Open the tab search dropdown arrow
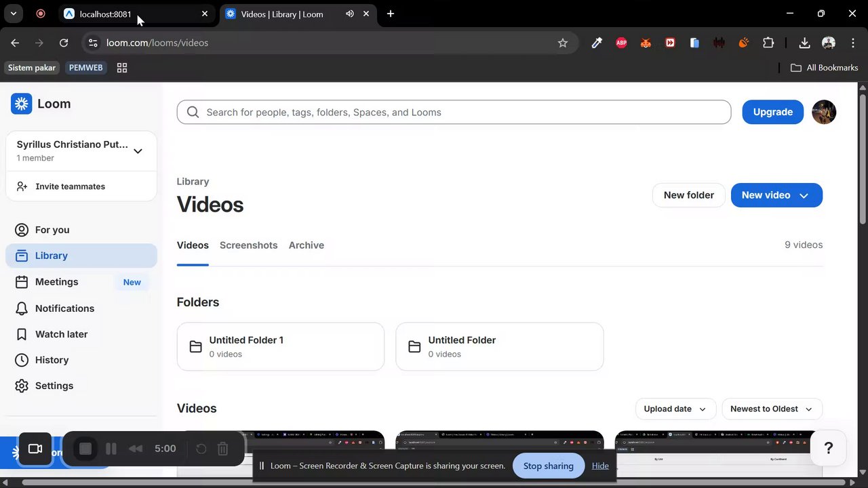The image size is (868, 488). click(13, 14)
